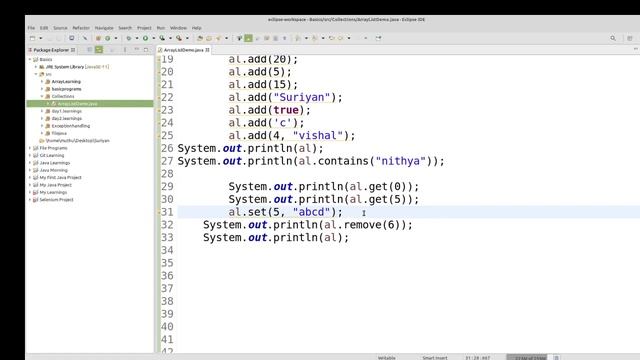Click the warning marker beside line 22
The image size is (640, 360).
pos(158,97)
